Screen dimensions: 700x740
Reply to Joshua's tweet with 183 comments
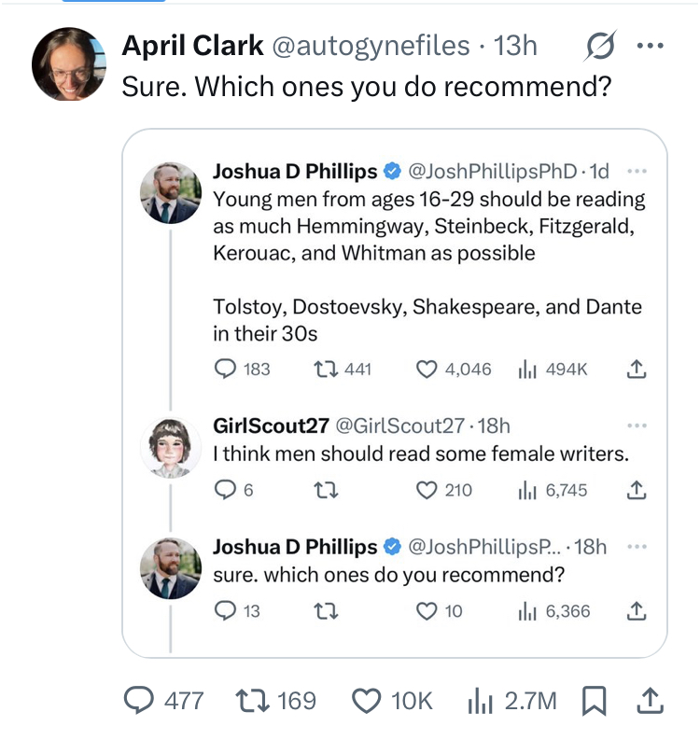[x=225, y=369]
